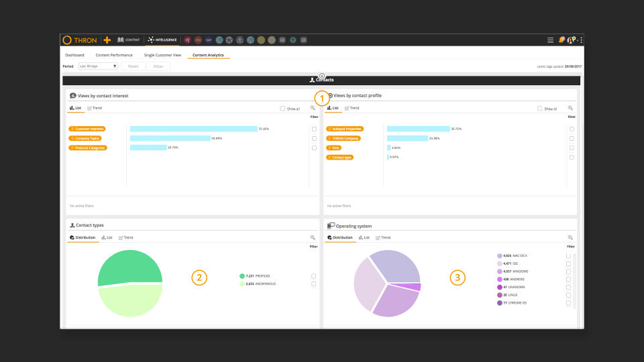Click the orange plus add icon
The width and height of the screenshot is (644, 362).
107,40
